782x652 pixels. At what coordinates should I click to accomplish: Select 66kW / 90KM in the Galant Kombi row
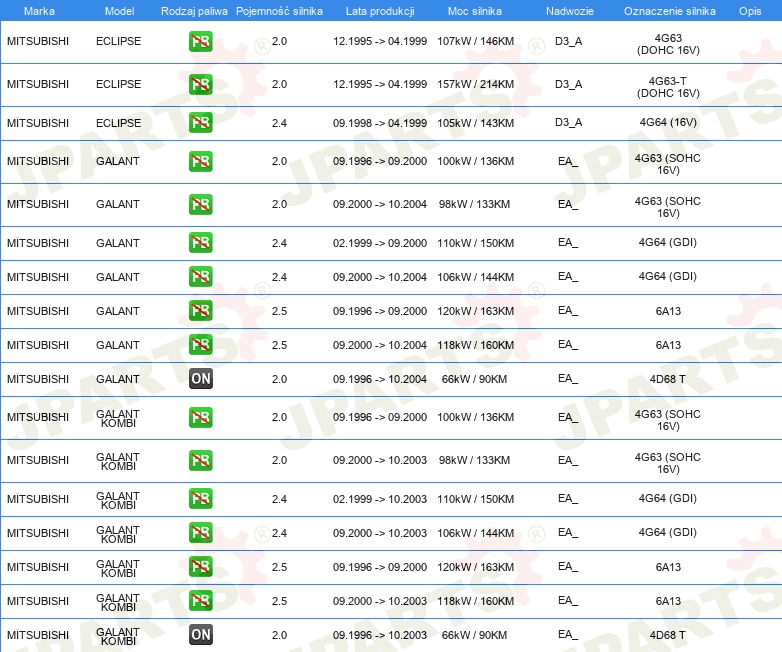[474, 635]
